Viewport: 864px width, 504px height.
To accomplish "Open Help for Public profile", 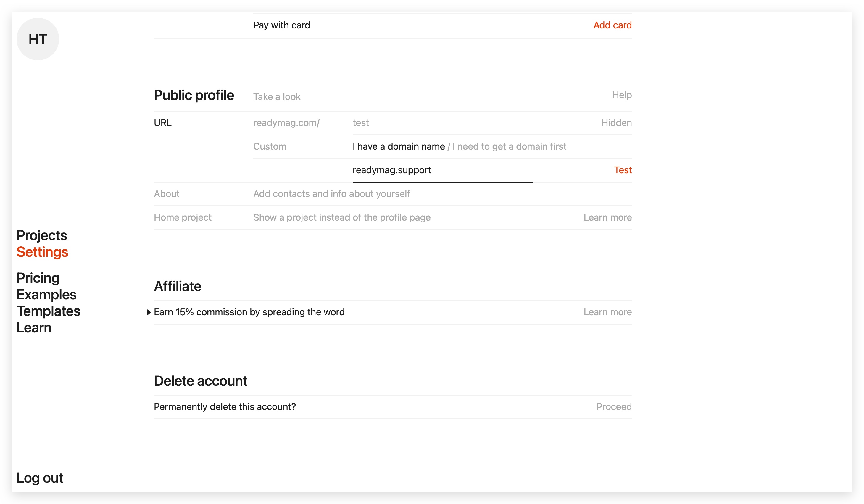I will (x=622, y=95).
